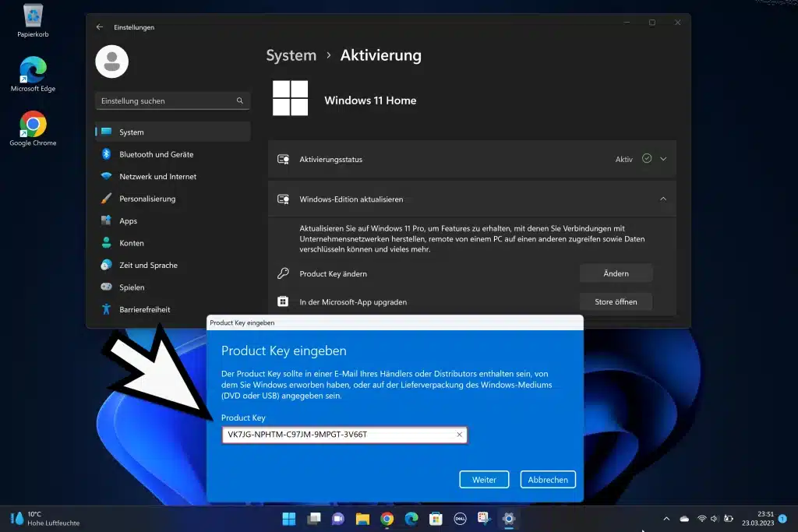Click the Windows-Edition aktualisieren row icon

click(283, 199)
